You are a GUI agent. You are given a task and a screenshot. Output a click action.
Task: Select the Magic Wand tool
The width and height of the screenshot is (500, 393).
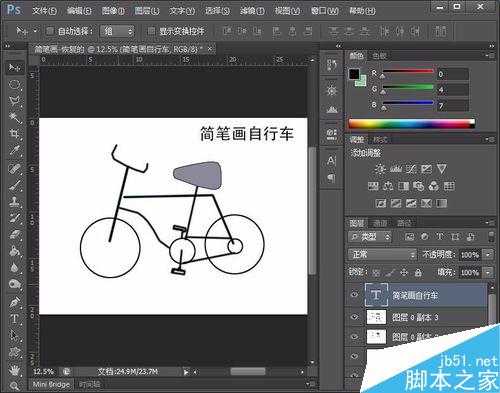pos(14,117)
